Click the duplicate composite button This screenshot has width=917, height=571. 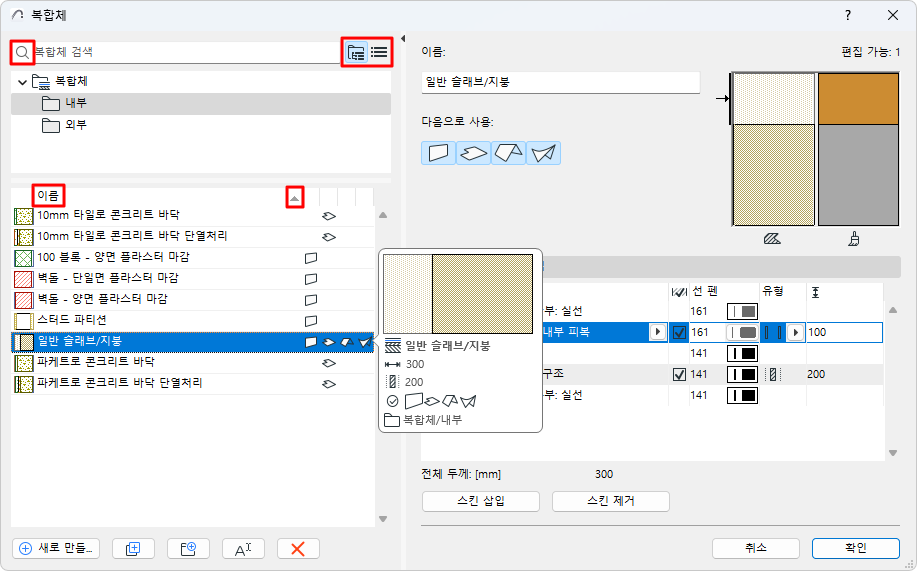click(133, 549)
